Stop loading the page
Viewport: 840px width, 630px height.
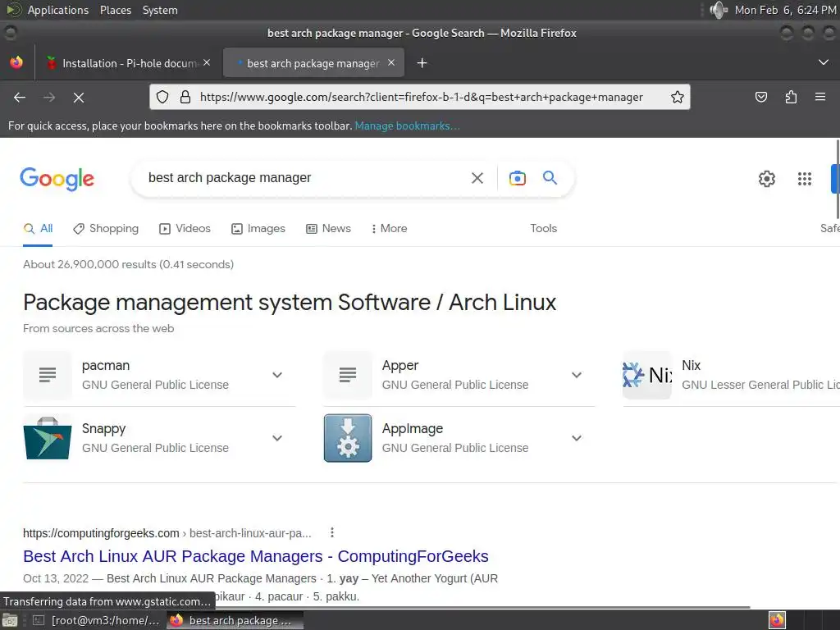click(79, 98)
